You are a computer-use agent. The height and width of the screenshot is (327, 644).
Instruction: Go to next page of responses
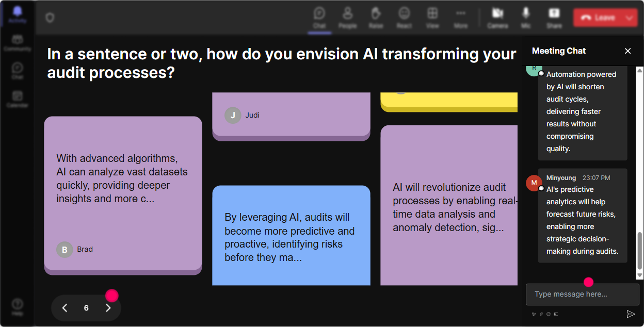(108, 308)
